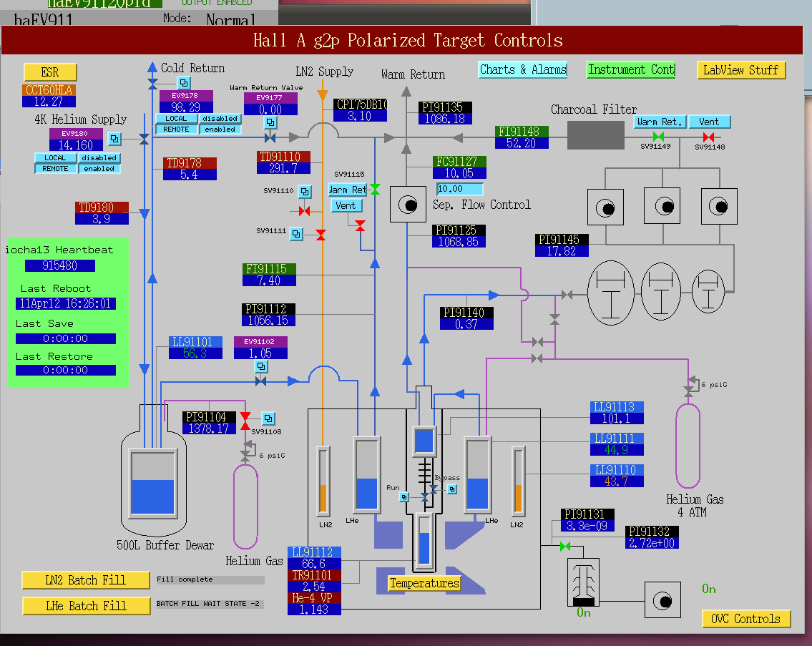Click SV91115 Vent button
This screenshot has width=812, height=646.
(x=346, y=205)
